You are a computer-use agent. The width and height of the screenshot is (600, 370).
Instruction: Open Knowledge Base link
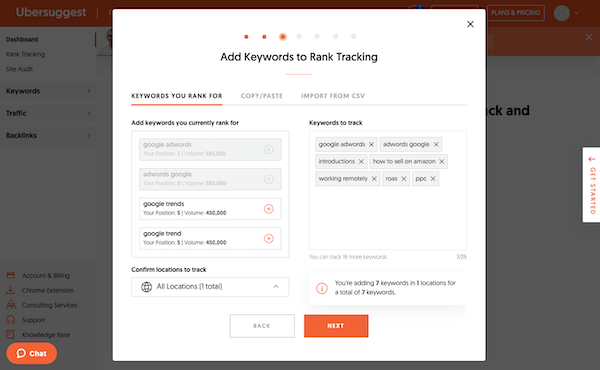tap(46, 335)
